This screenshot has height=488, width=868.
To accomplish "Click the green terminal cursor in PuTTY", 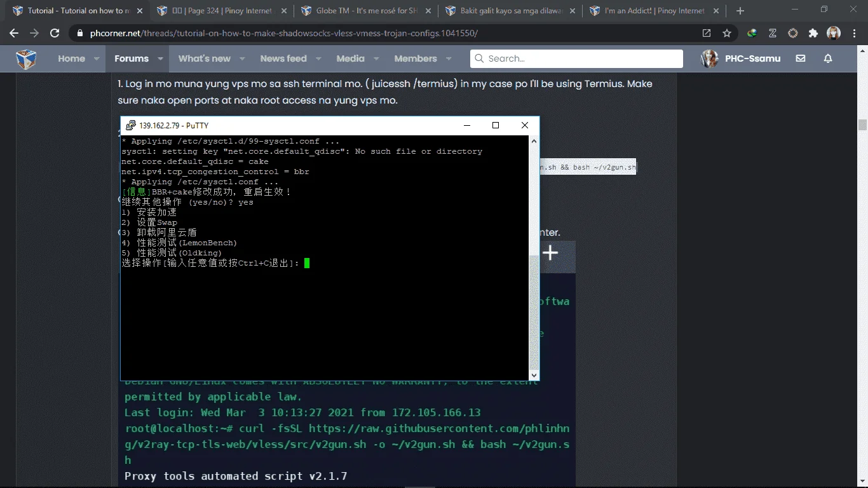I will 307,263.
